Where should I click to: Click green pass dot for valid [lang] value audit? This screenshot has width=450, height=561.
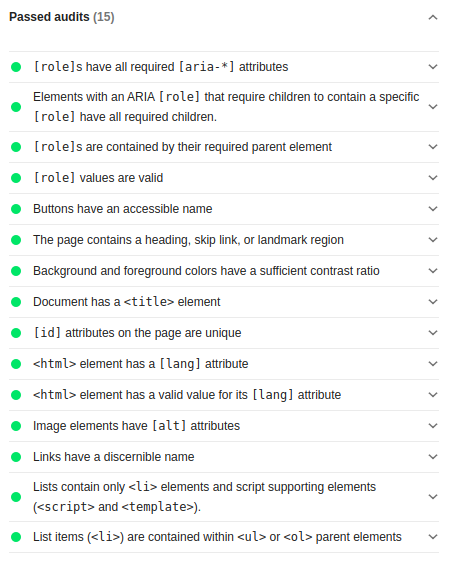(x=16, y=395)
